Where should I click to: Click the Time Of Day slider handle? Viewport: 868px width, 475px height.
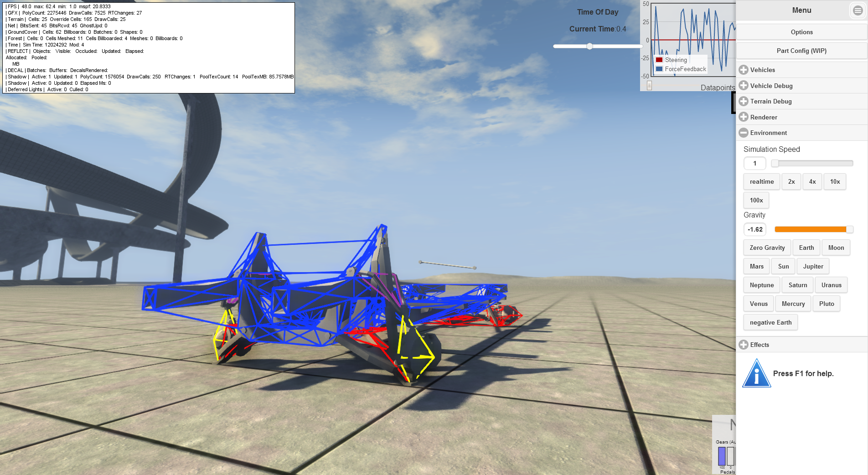coord(589,46)
